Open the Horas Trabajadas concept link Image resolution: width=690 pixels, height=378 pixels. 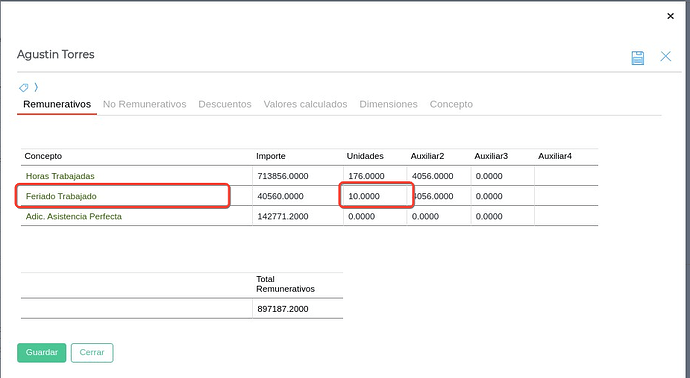pyautogui.click(x=60, y=176)
